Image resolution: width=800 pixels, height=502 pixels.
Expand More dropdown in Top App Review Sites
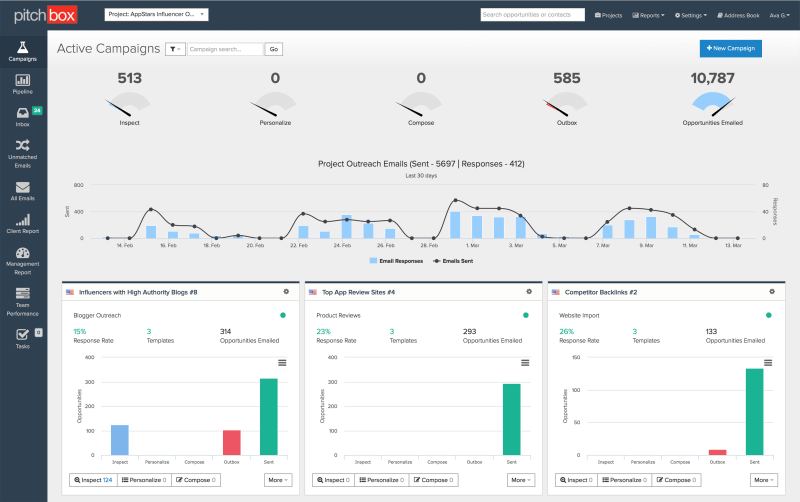pos(520,480)
